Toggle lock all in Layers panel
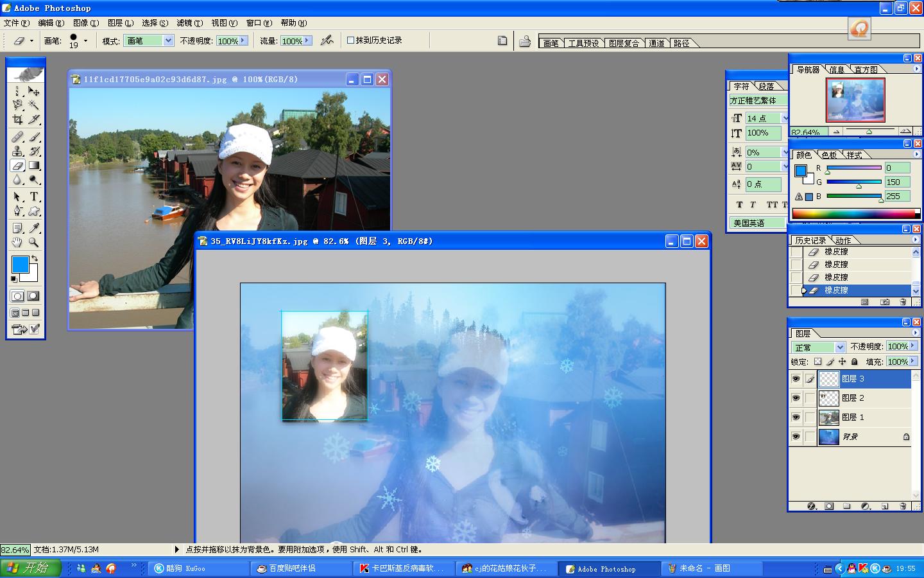The image size is (924, 578). tap(854, 362)
